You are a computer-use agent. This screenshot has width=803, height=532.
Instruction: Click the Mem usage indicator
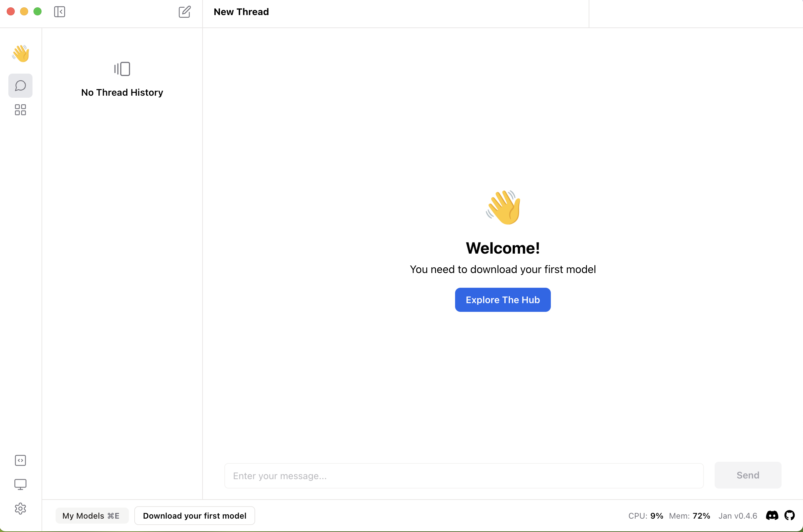click(689, 516)
